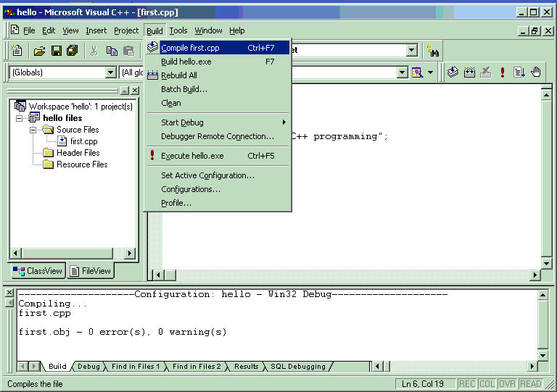
Task: Open the Find combo box dropdown arrow
Action: click(412, 51)
